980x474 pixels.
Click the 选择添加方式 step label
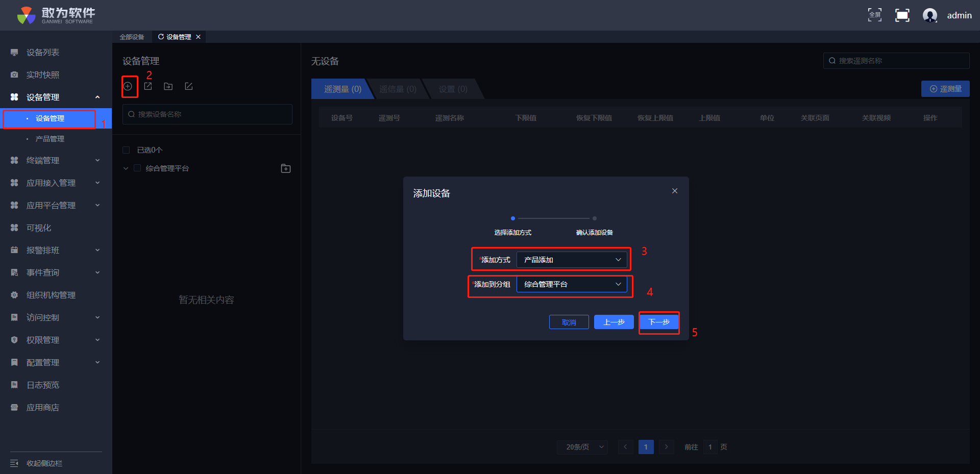[x=513, y=233]
